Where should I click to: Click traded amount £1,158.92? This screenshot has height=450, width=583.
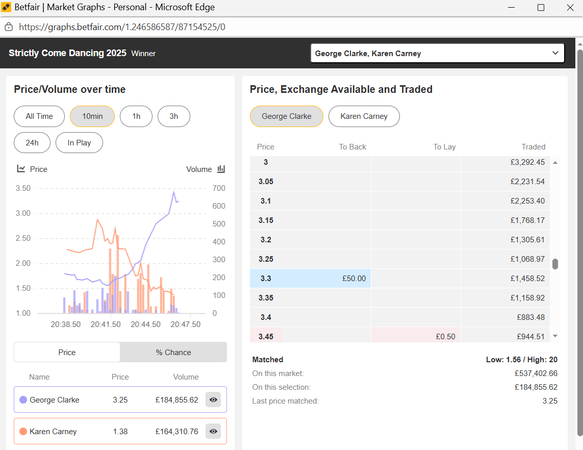pos(528,298)
